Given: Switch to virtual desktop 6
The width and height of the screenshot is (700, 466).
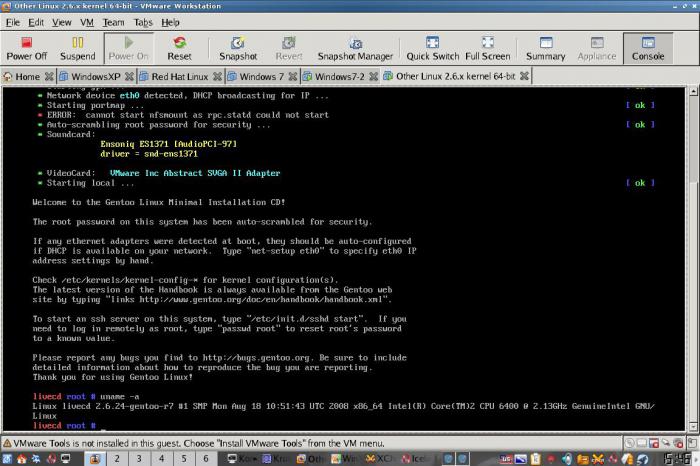Looking at the screenshot, I should tap(206, 459).
